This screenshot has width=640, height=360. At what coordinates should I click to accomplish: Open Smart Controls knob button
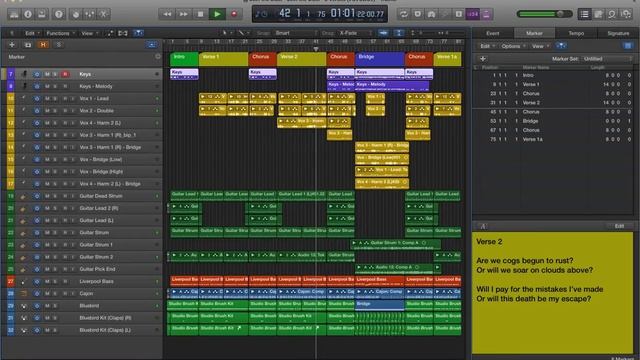tap(76, 14)
